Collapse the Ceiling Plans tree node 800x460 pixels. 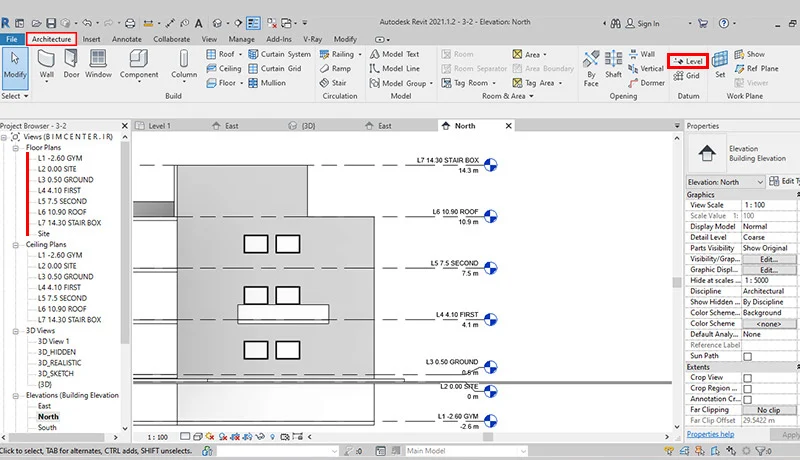(16, 245)
